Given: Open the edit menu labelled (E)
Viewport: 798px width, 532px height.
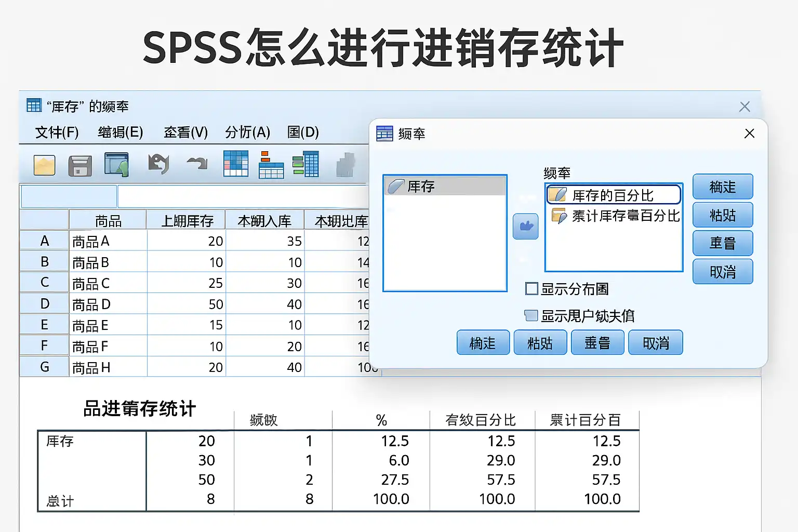Looking at the screenshot, I should click(x=121, y=132).
